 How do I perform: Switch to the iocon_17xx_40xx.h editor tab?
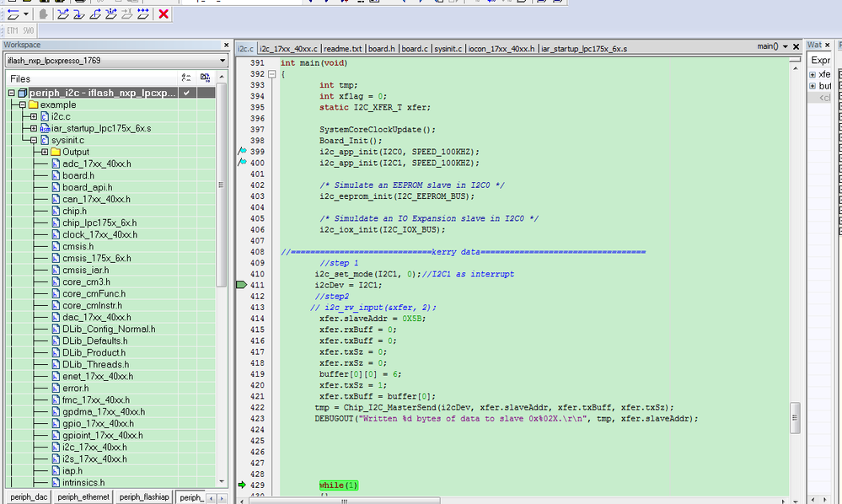click(501, 49)
